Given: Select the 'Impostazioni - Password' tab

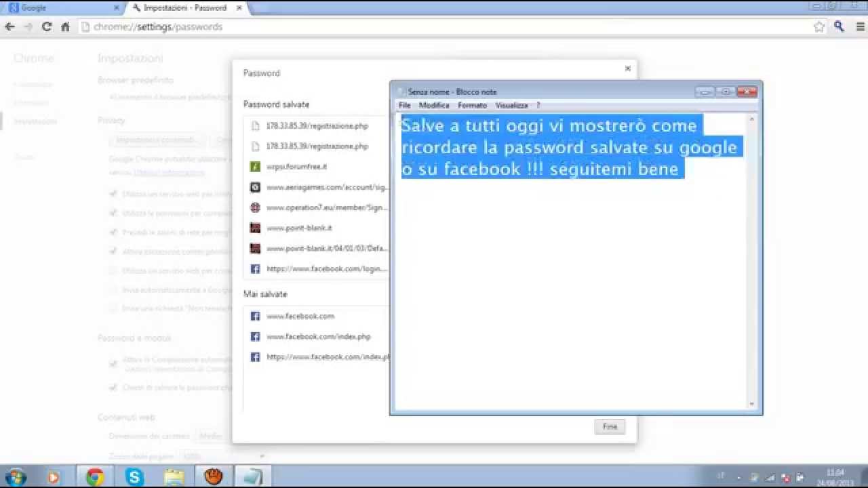Looking at the screenshot, I should pos(186,8).
